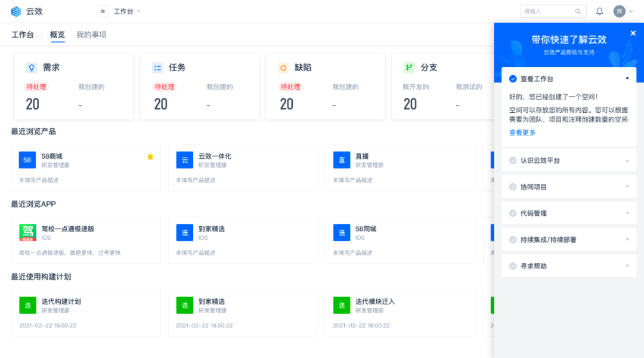Screen dimensions: 644x358
Task: Click the green icon of 迭代构建计划
Action: point(27,305)
